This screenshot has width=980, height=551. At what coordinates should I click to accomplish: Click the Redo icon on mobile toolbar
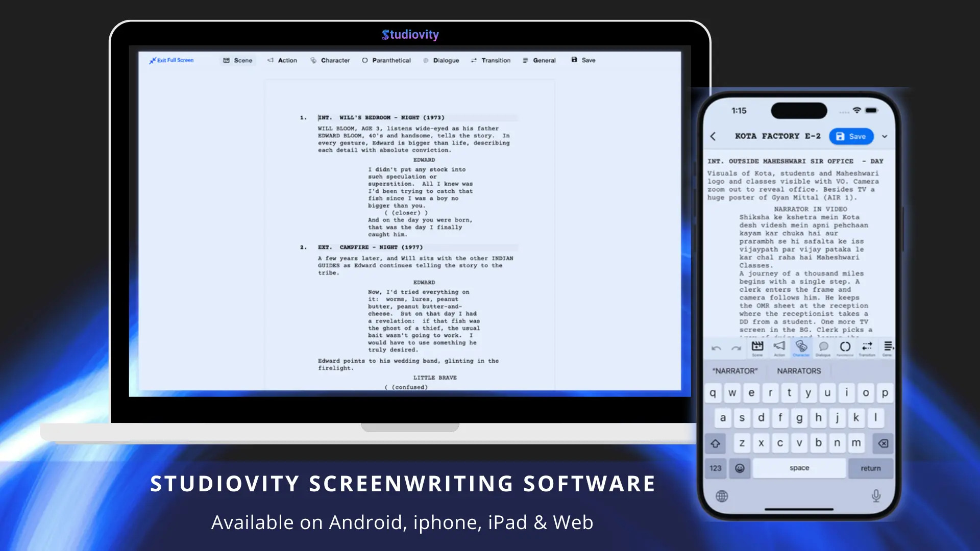[736, 348]
